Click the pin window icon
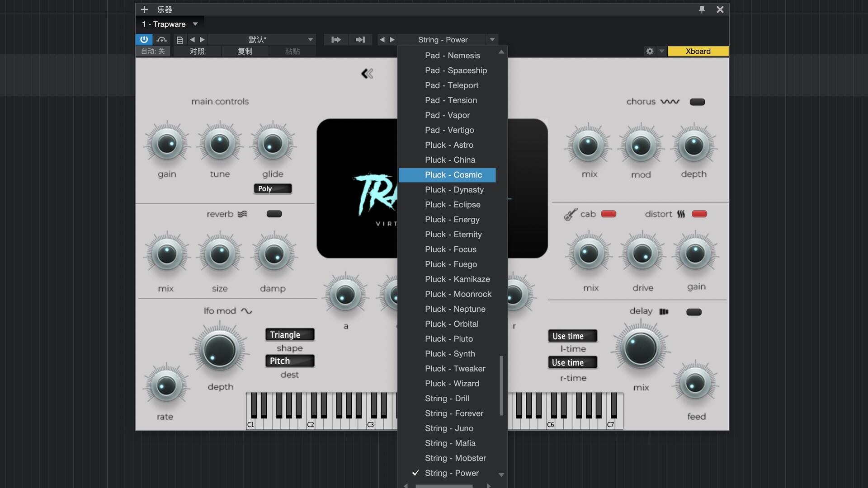 click(702, 9)
